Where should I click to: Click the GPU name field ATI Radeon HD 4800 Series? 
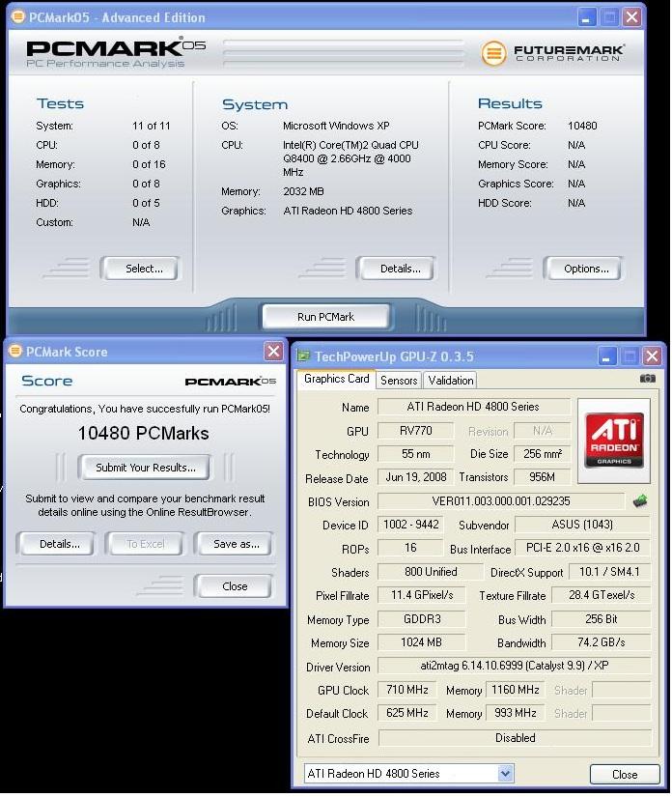474,407
